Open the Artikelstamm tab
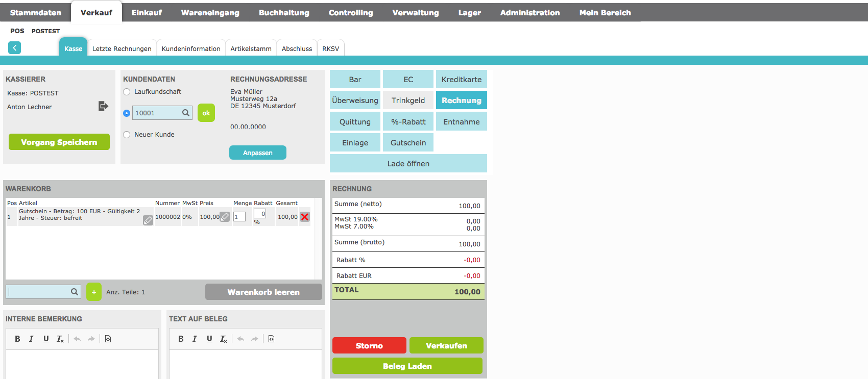Image resolution: width=868 pixels, height=379 pixels. pyautogui.click(x=251, y=49)
